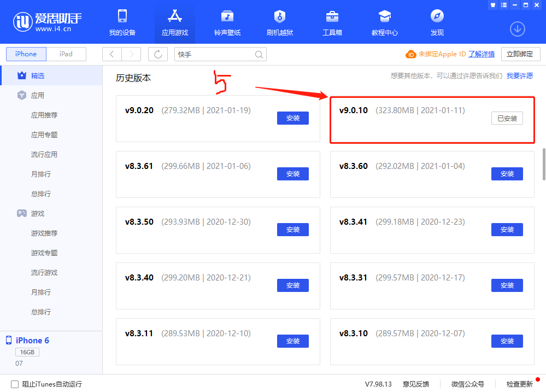Select 应用专题 in sidebar
Image resolution: width=546 pixels, height=392 pixels.
coord(44,134)
